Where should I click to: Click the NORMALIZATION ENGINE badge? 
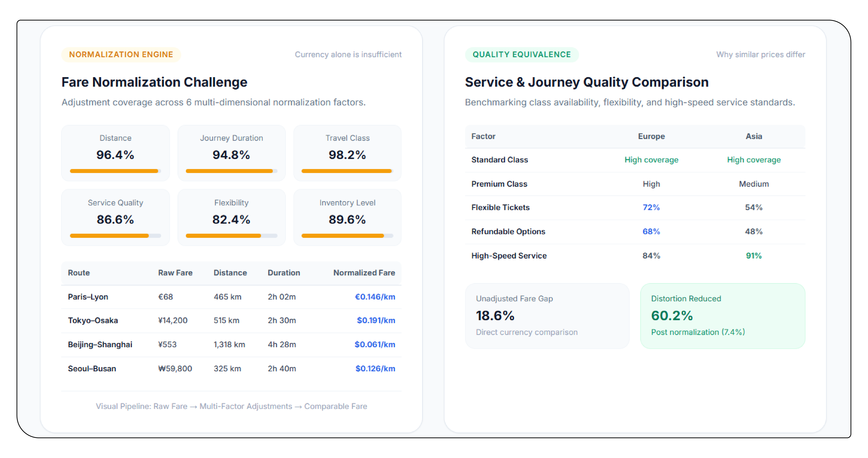[x=121, y=55]
